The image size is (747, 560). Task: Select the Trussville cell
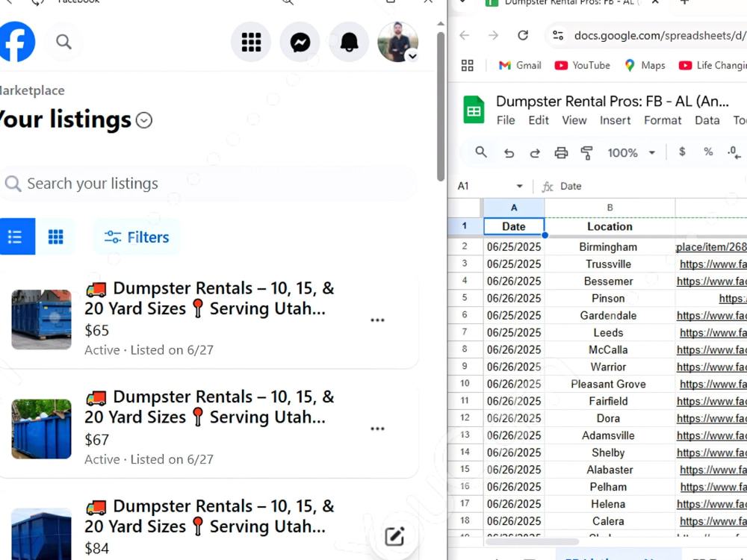pyautogui.click(x=610, y=264)
